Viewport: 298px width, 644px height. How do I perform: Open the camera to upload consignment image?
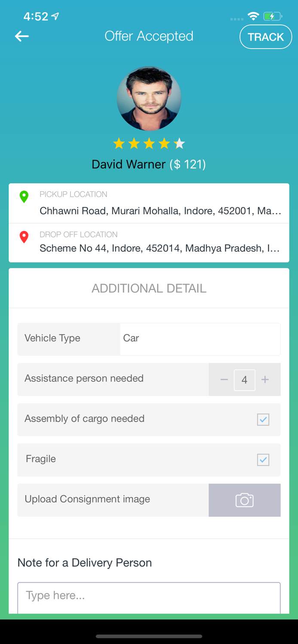click(x=244, y=500)
